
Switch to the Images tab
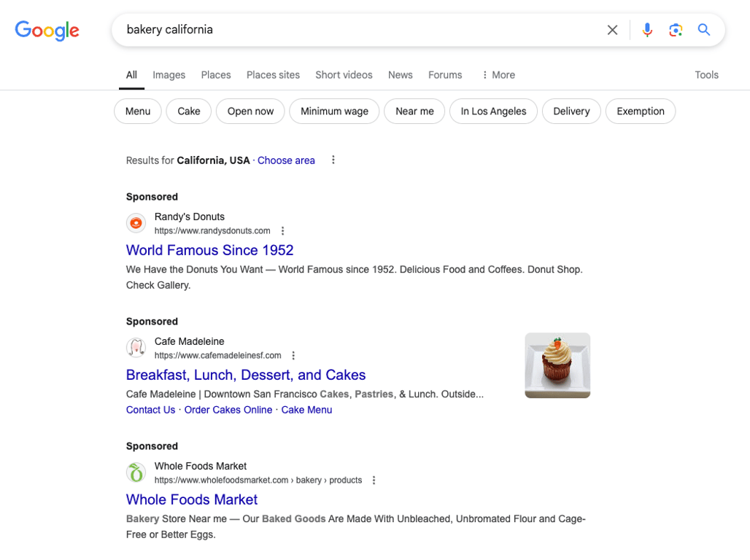169,74
